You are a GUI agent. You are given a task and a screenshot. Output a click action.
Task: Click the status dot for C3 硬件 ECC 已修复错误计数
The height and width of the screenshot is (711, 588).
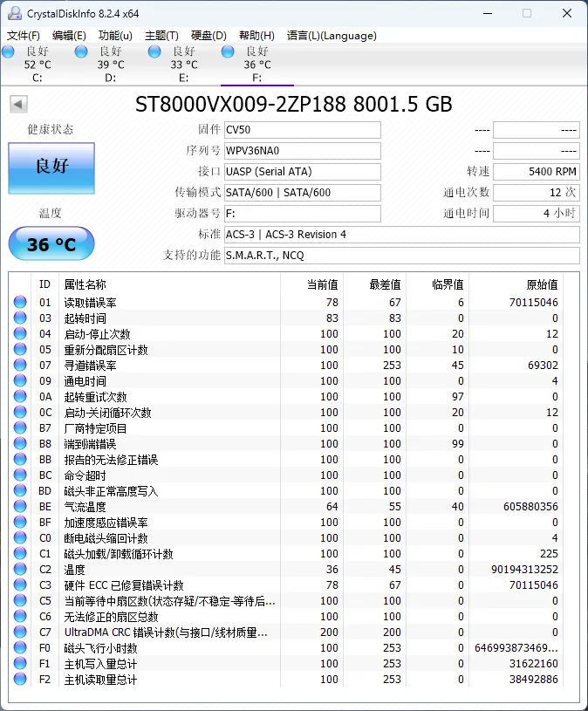click(20, 585)
